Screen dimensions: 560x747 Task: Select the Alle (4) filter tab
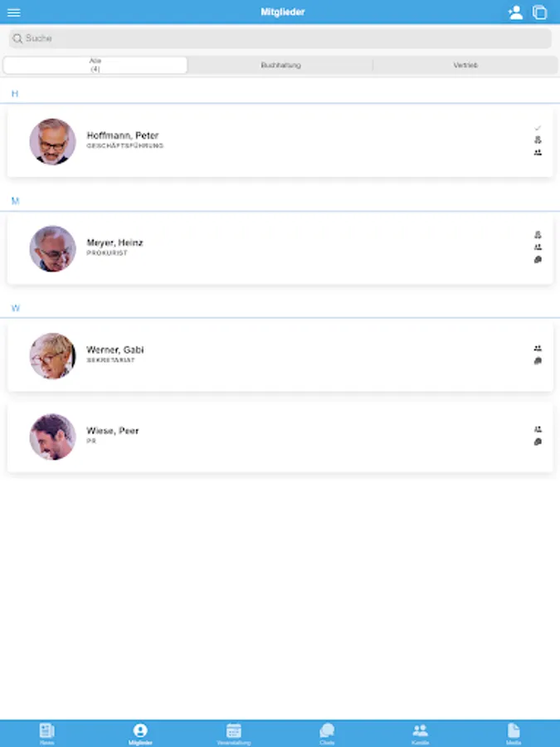coord(95,65)
